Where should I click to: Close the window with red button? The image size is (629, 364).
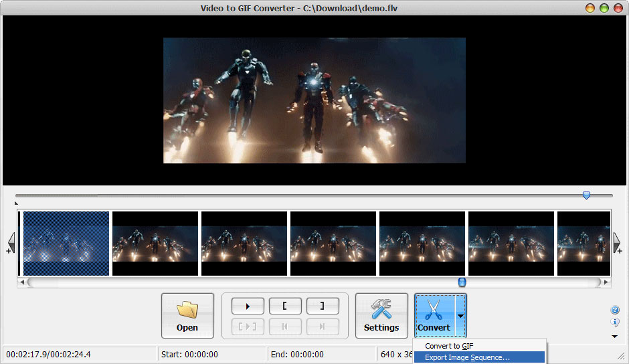tap(618, 8)
